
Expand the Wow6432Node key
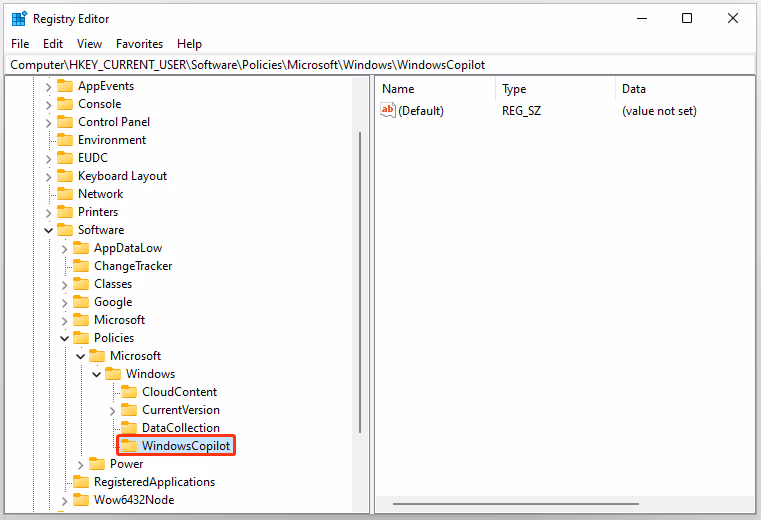click(64, 501)
